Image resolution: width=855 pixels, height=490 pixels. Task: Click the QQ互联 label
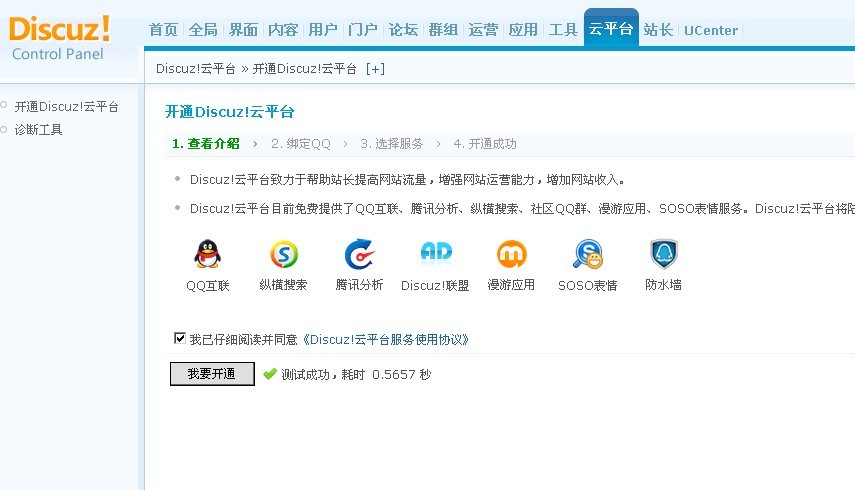(x=208, y=286)
